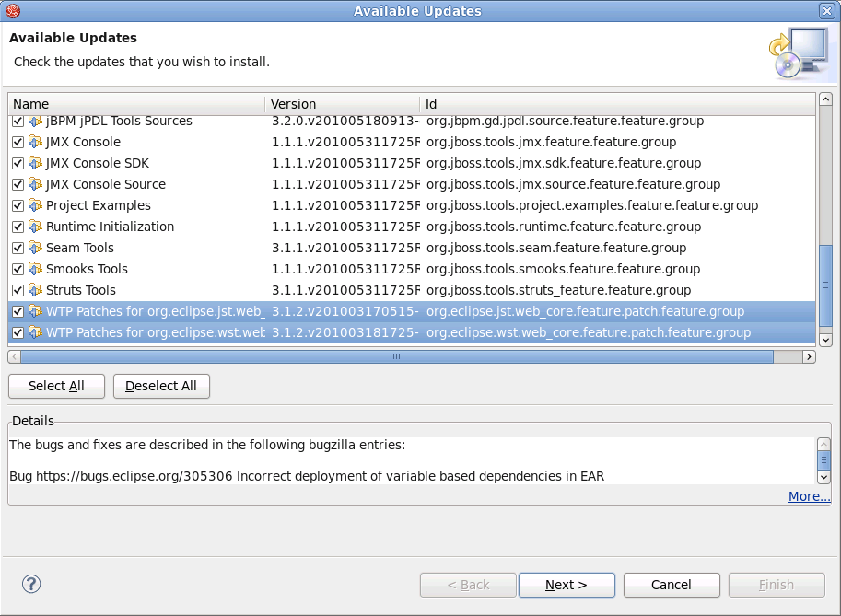Viewport: 841px width, 616px height.
Task: Click the Struts Tools feature icon
Action: (x=35, y=290)
